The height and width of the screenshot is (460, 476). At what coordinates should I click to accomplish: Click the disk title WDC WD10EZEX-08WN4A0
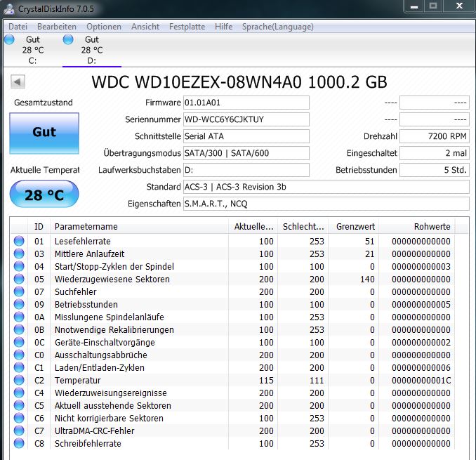pyautogui.click(x=239, y=82)
